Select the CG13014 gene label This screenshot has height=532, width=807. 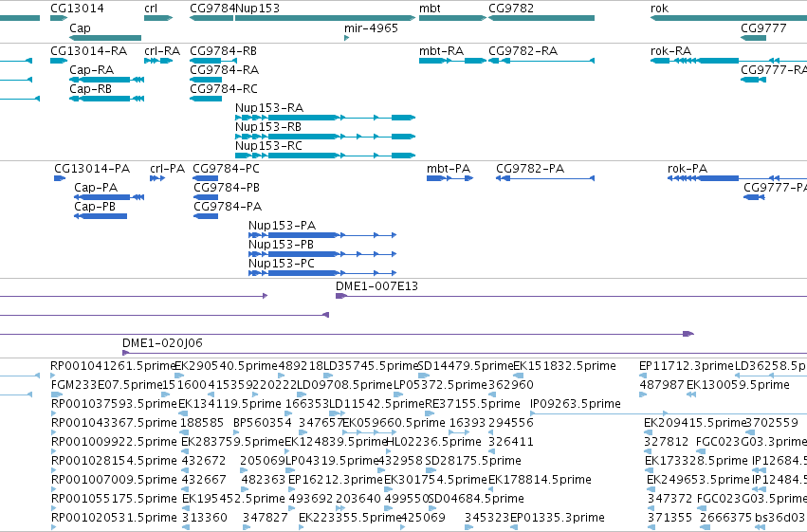[77, 9]
